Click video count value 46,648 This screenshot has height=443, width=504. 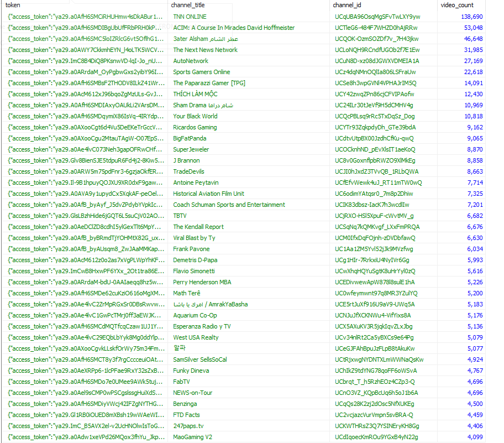[474, 39]
